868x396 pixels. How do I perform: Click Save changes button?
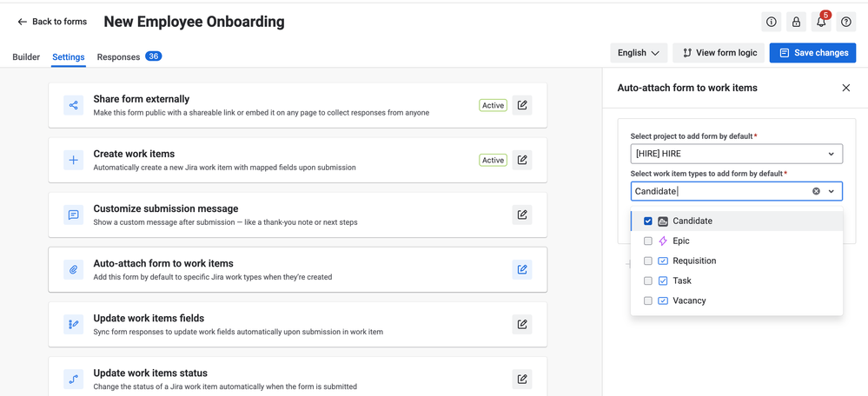click(x=812, y=53)
